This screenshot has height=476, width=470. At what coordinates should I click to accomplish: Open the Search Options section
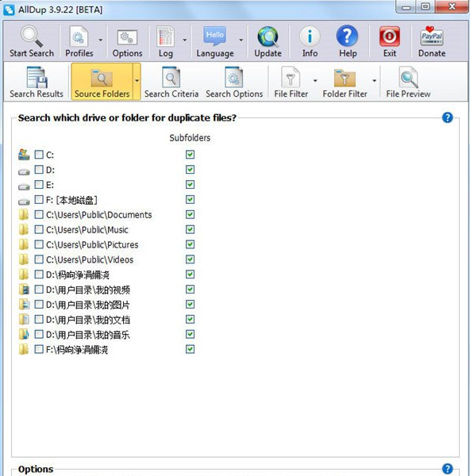coord(234,82)
